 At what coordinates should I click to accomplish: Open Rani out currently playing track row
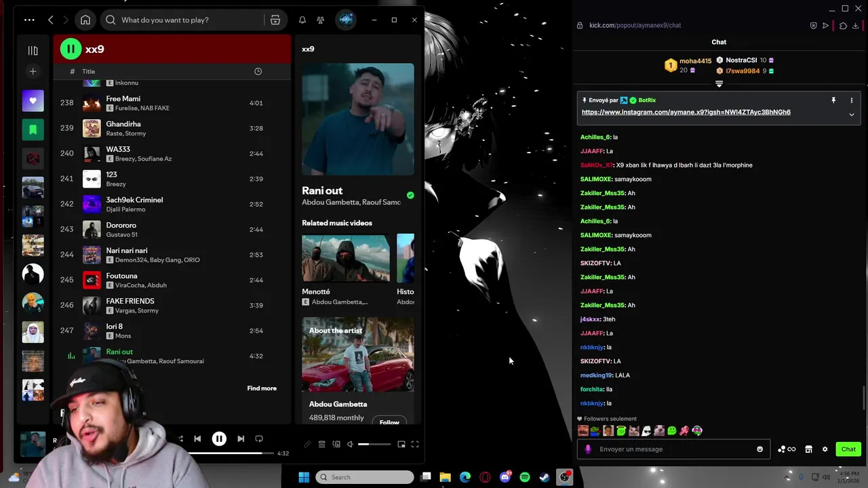pos(172,356)
